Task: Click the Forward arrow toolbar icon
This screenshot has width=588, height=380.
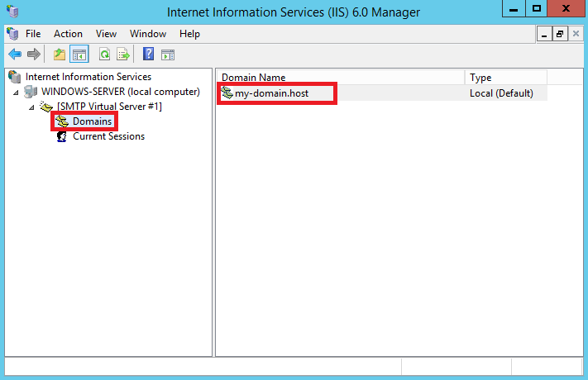Action: click(x=34, y=55)
